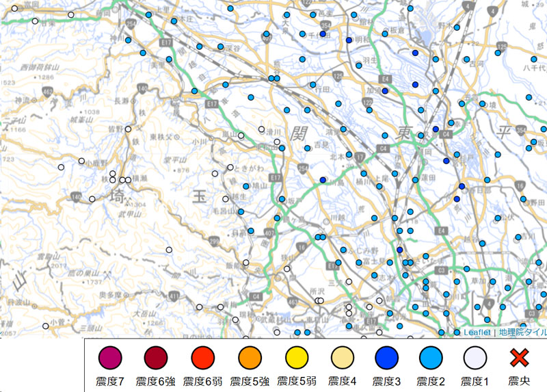Click the light blue marker near 野木
The width and height of the screenshot is (547, 392).
click(x=457, y=27)
